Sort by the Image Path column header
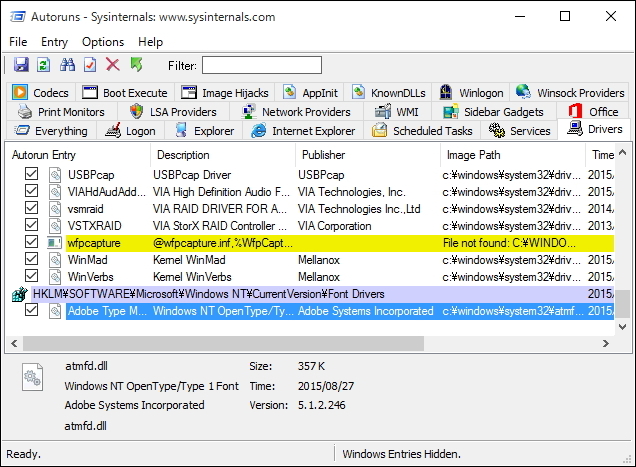Image resolution: width=636 pixels, height=467 pixels. click(513, 155)
